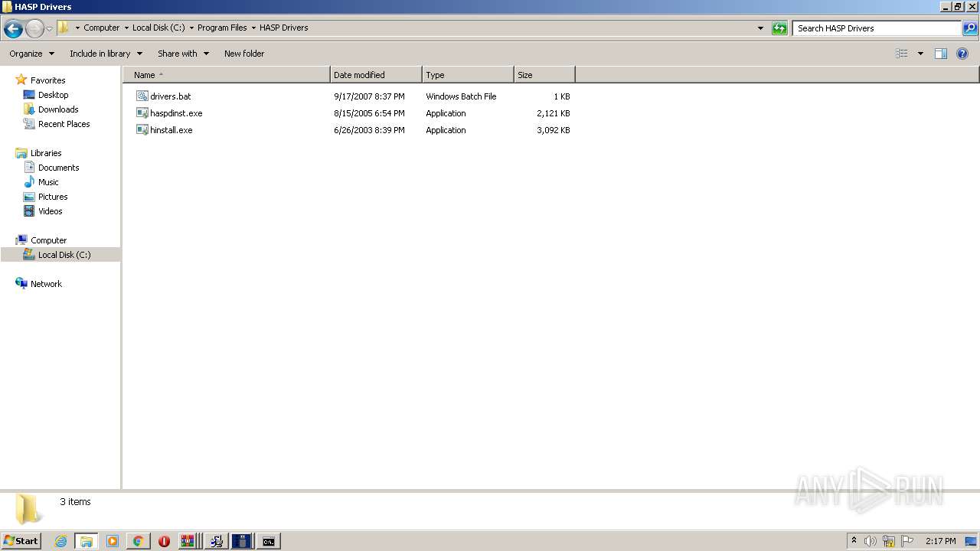980x551 pixels.
Task: Select the drivers.bat file icon
Action: pos(142,96)
